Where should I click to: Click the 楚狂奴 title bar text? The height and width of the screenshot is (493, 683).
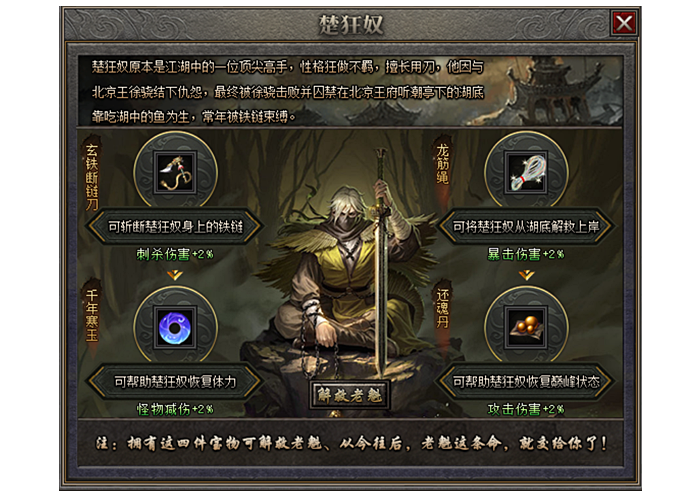(x=350, y=24)
